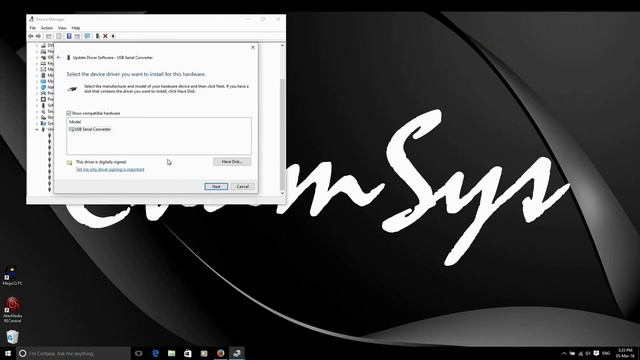This screenshot has width=640, height=360.
Task: Click the Update driver software green icon
Action: click(98, 36)
